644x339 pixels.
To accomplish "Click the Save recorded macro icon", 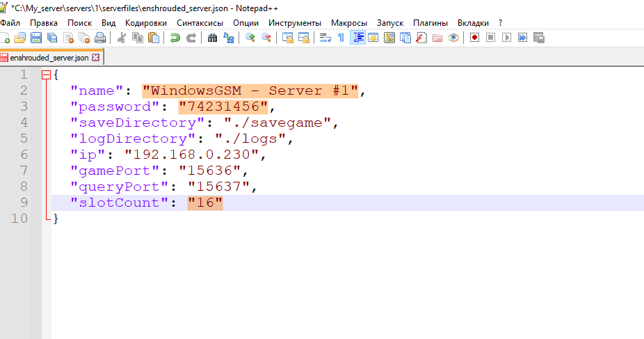I will (538, 38).
